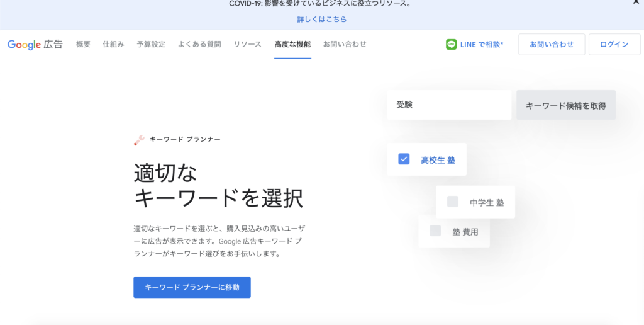Open the 概要 menu item
This screenshot has width=644, height=325.
coord(83,44)
